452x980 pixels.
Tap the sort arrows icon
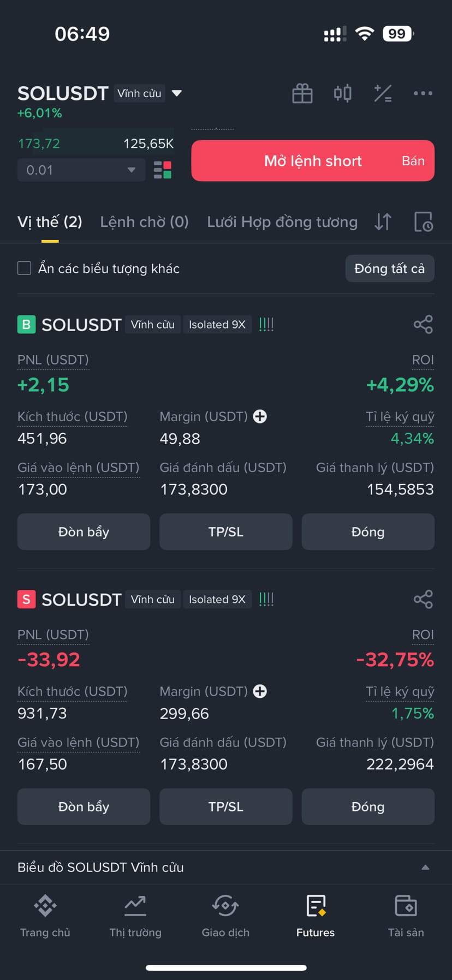tap(383, 222)
